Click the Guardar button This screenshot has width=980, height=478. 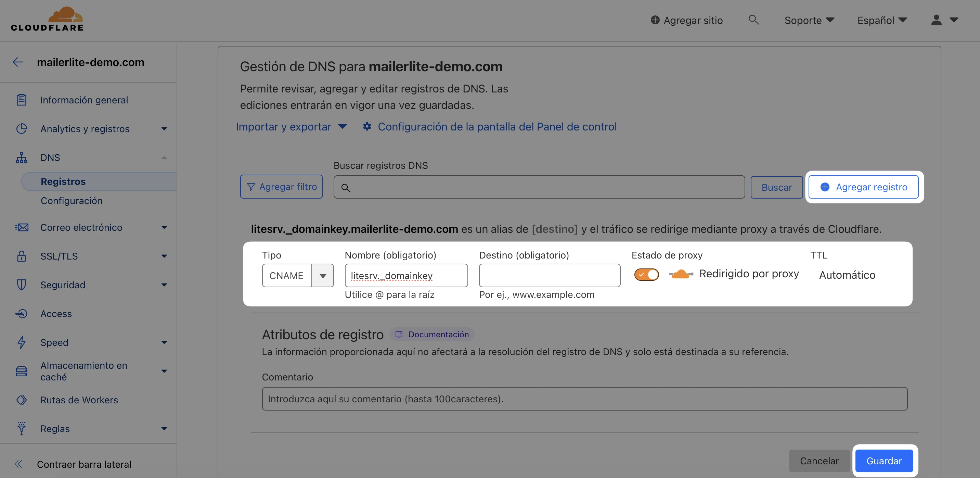click(884, 461)
